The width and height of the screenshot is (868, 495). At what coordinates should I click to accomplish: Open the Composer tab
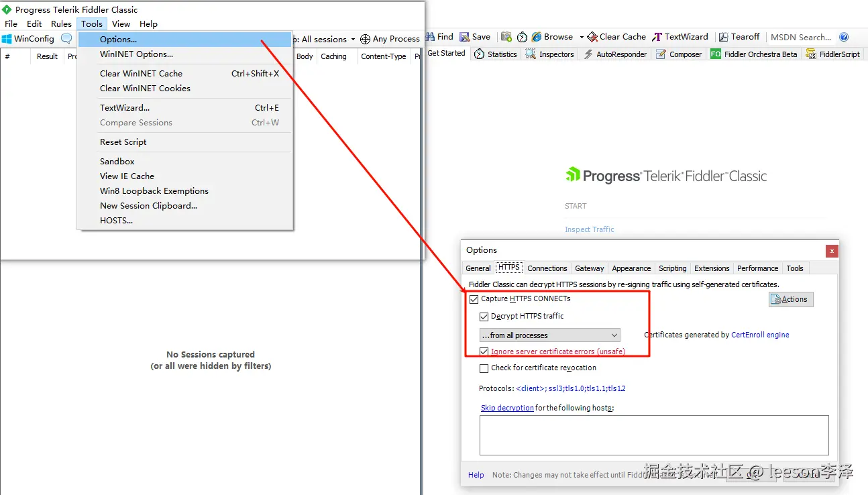(679, 54)
